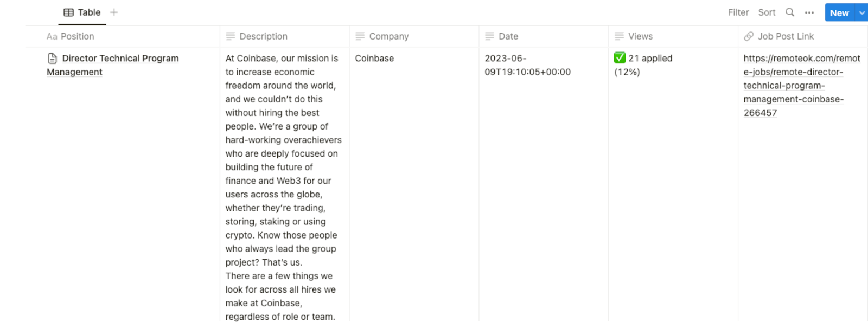Click the table view icon next to Table
The image size is (868, 322).
pyautogui.click(x=68, y=12)
